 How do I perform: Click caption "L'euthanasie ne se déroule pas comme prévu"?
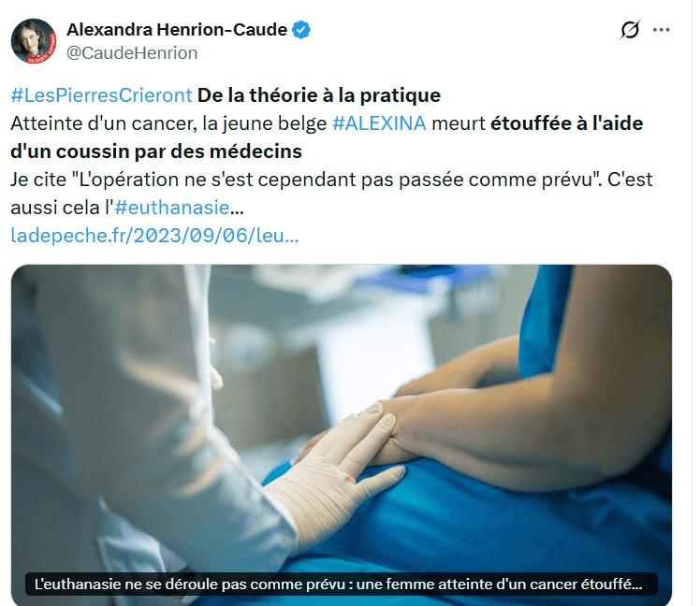192,584
